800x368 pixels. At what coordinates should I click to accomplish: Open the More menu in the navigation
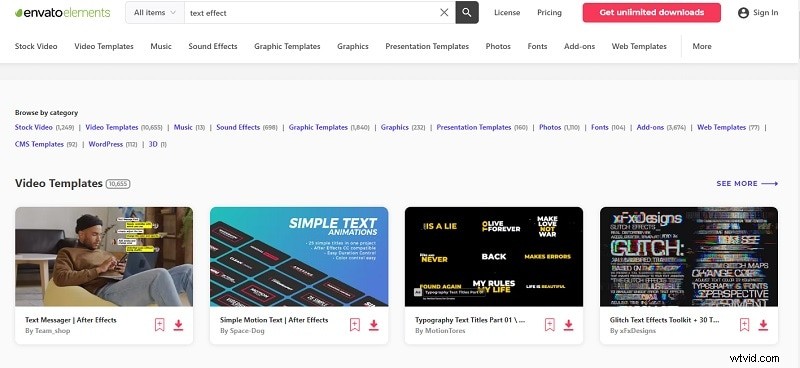pyautogui.click(x=702, y=46)
